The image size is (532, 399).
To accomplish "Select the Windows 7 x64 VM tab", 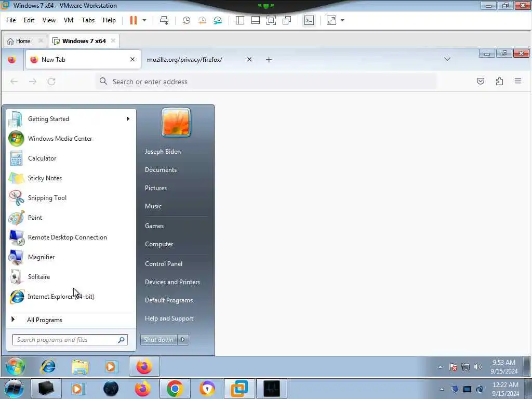I will tap(84, 41).
